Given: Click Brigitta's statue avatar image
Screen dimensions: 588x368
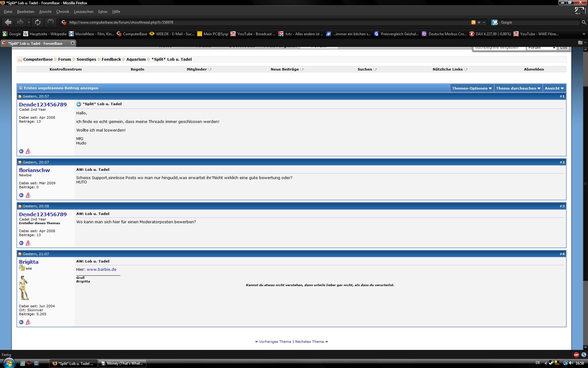Looking at the screenshot, I should tap(24, 288).
